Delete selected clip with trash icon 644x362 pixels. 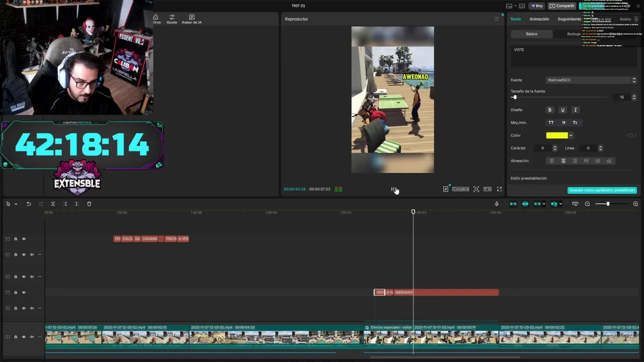pyautogui.click(x=89, y=204)
